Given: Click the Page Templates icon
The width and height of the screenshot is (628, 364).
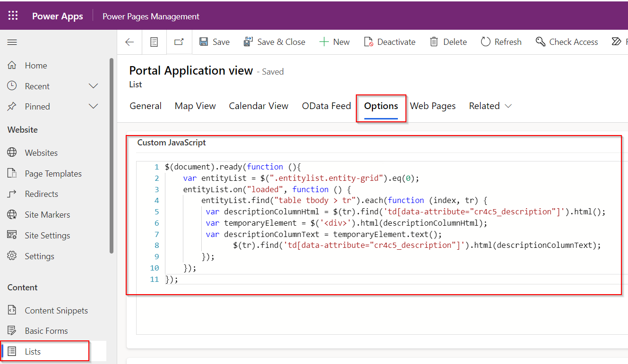Looking at the screenshot, I should pyautogui.click(x=12, y=173).
